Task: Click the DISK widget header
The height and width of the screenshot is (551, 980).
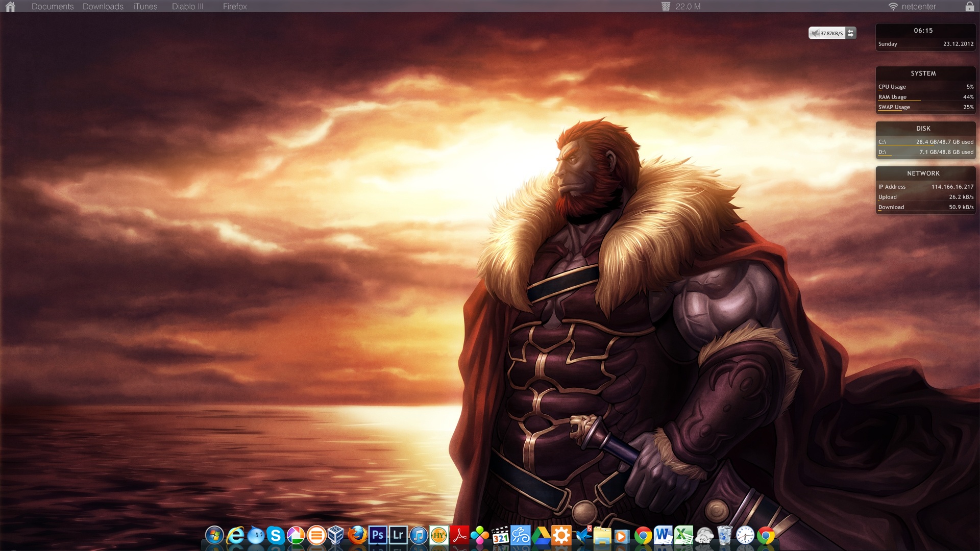Action: (923, 129)
